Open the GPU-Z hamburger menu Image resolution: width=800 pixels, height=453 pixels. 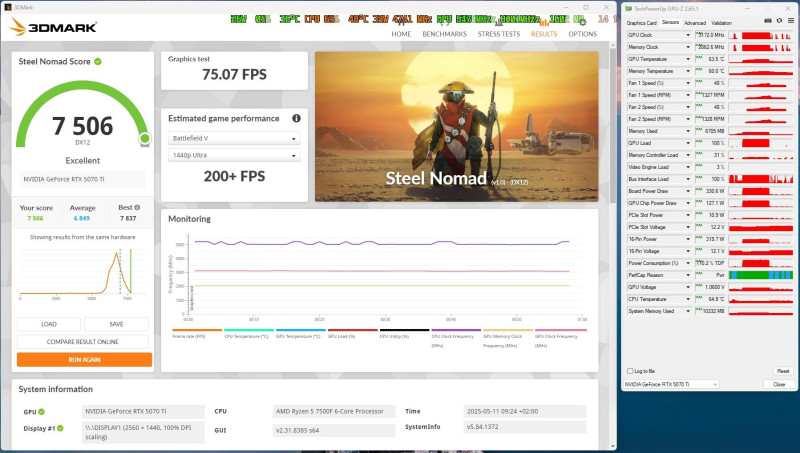click(x=791, y=21)
